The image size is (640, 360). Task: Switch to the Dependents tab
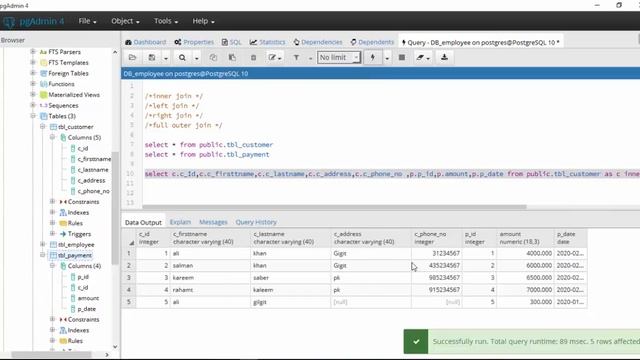[x=372, y=42]
